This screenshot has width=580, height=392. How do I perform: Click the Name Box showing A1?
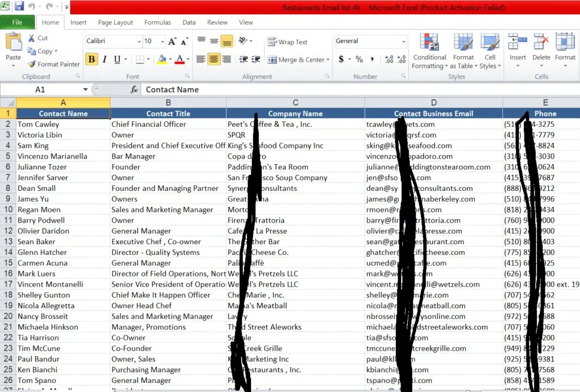point(40,90)
